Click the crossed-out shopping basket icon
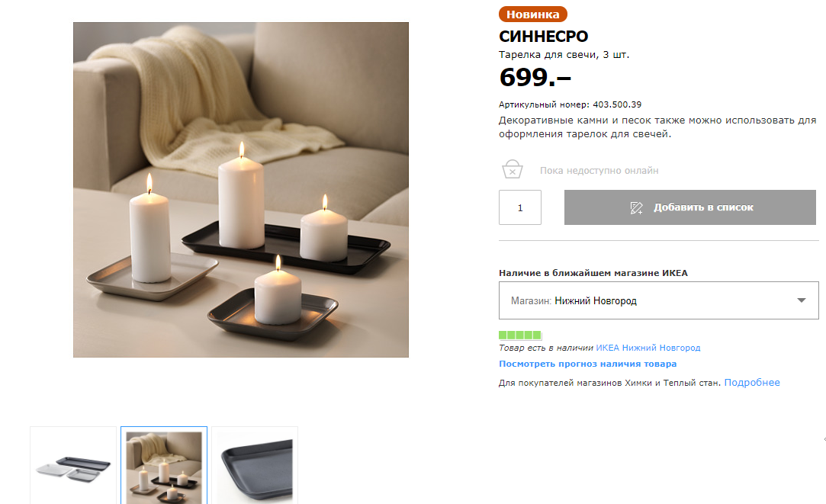The height and width of the screenshot is (504, 826). 512,169
